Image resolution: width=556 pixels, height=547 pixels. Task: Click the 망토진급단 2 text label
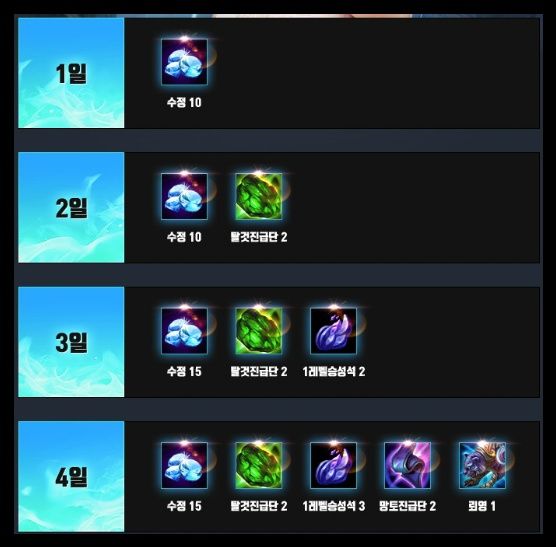407,506
